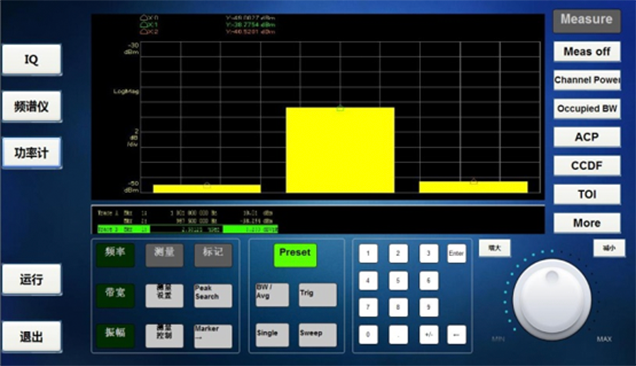Select Channel Power measurement
Viewport: 636px width, 366px height.
[587, 80]
